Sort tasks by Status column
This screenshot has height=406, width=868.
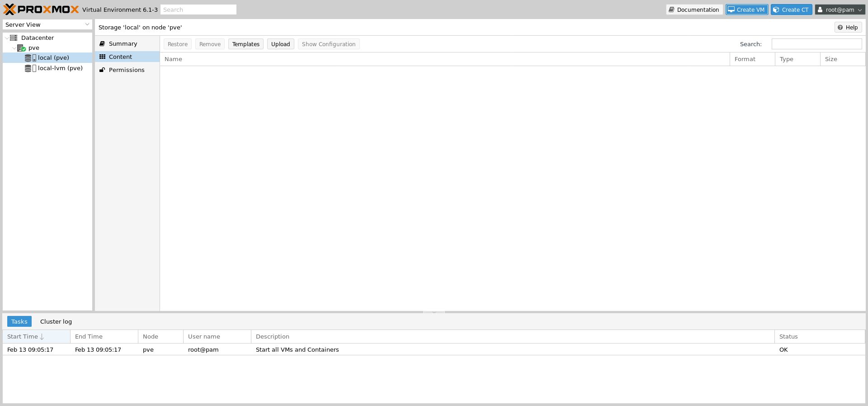tap(820, 337)
